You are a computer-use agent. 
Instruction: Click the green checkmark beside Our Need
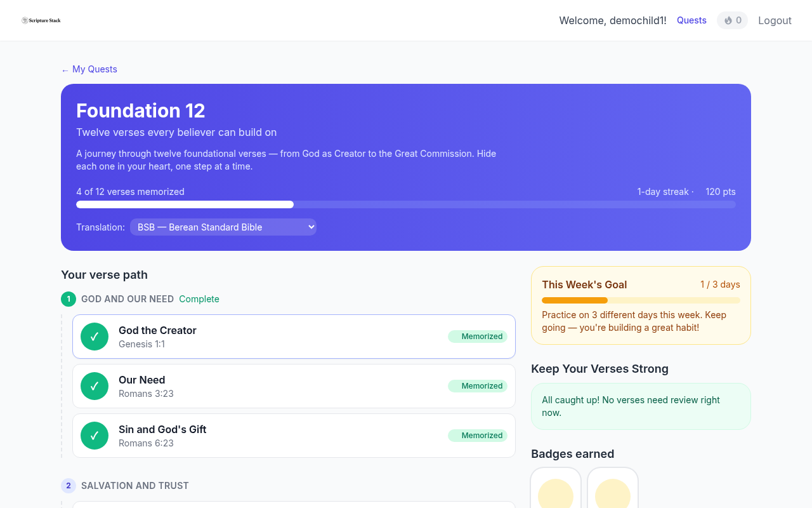click(95, 386)
